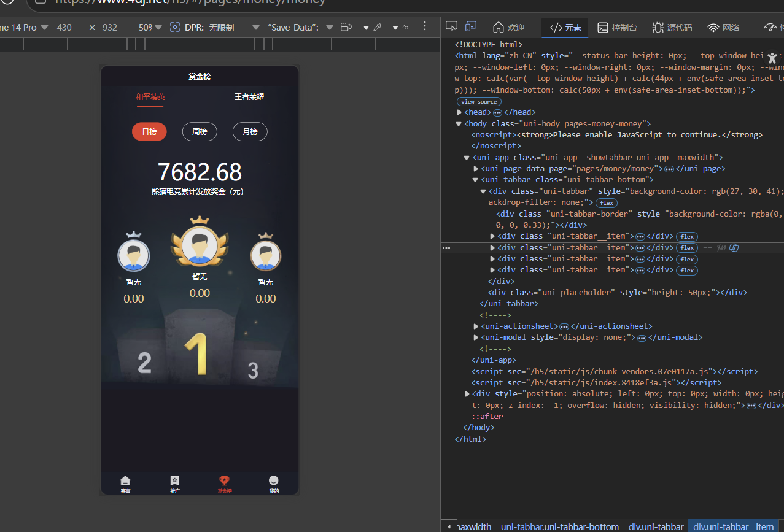Screen dimensions: 784x532
Task: Tap the 推广 bookmark icon
Action: point(175,480)
